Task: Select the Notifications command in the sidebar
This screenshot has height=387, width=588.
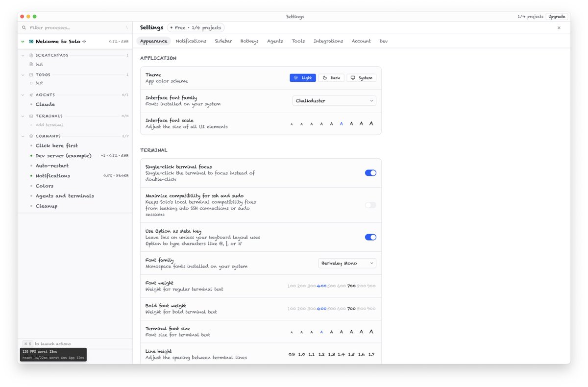Action: click(x=52, y=176)
